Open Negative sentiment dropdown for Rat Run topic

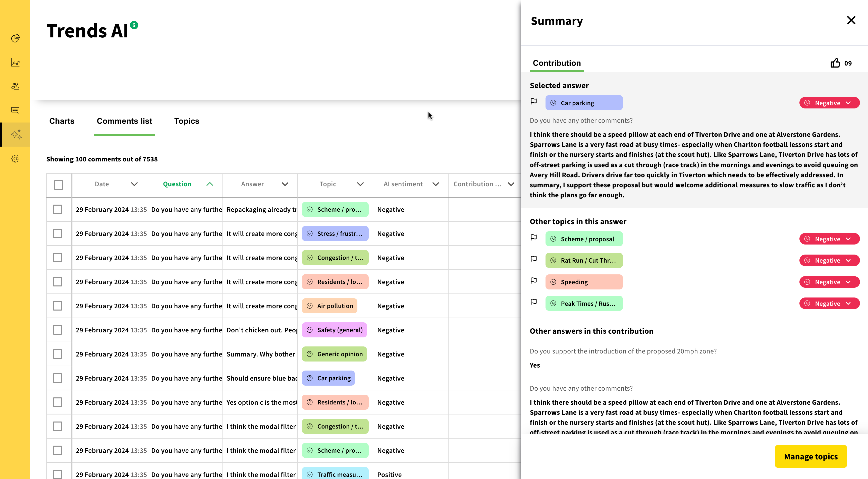coord(829,260)
